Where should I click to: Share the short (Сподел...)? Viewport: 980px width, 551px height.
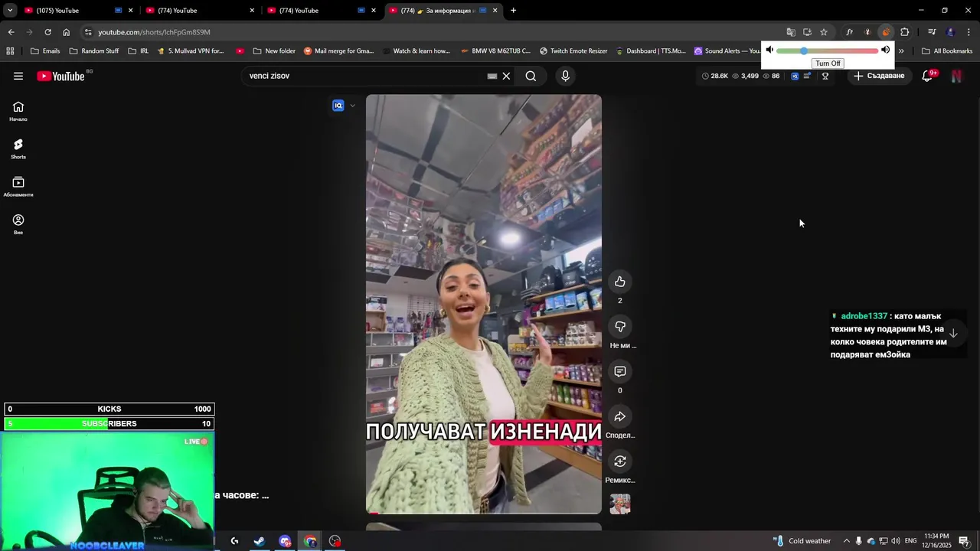pos(620,416)
